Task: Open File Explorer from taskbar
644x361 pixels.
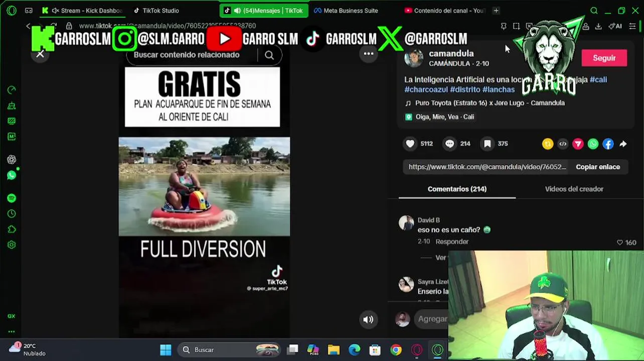Action: [x=334, y=349]
